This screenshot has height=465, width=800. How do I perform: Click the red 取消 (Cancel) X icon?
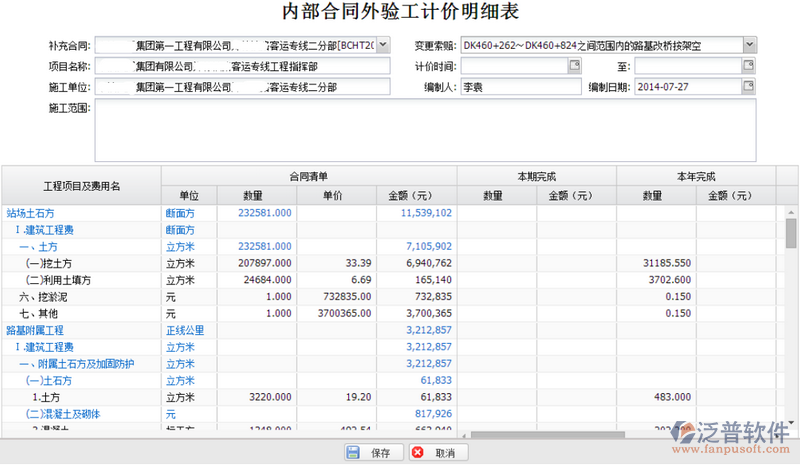(x=418, y=453)
